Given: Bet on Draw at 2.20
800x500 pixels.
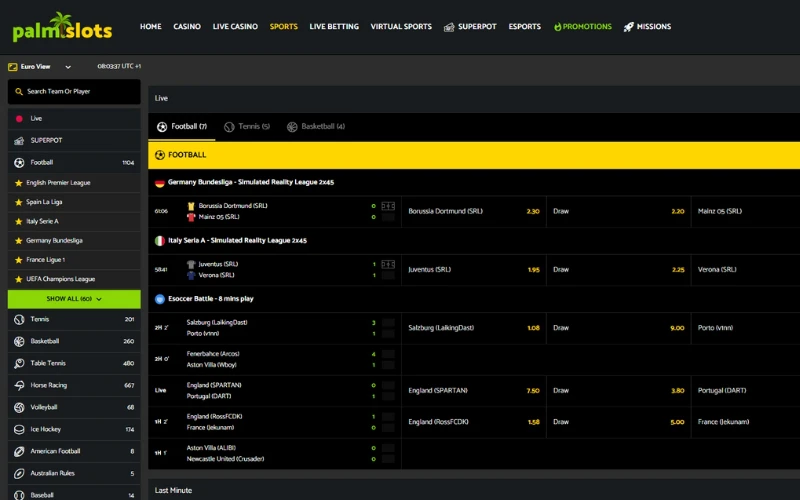Looking at the screenshot, I should coord(618,211).
